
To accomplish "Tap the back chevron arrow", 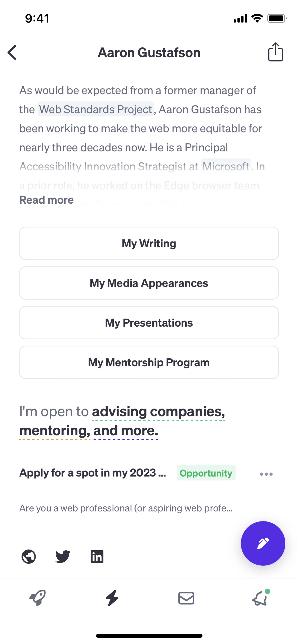I will pos(12,53).
